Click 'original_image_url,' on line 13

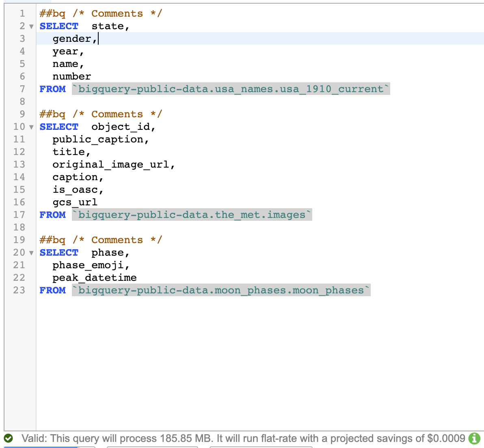pyautogui.click(x=114, y=164)
